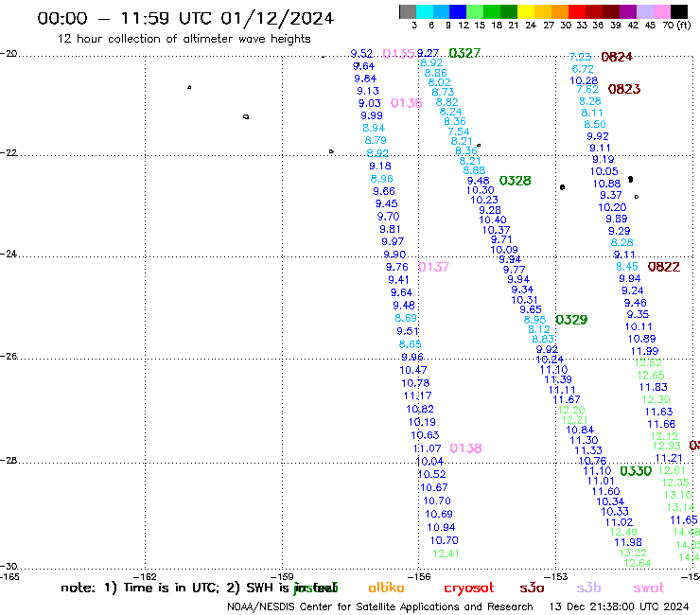Click the wave height value 7.54
Viewport: 700px width, 615px height.
(x=459, y=132)
